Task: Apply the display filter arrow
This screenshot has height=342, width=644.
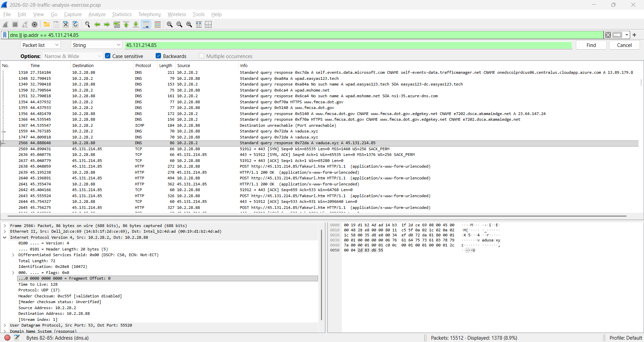Action: [x=617, y=35]
